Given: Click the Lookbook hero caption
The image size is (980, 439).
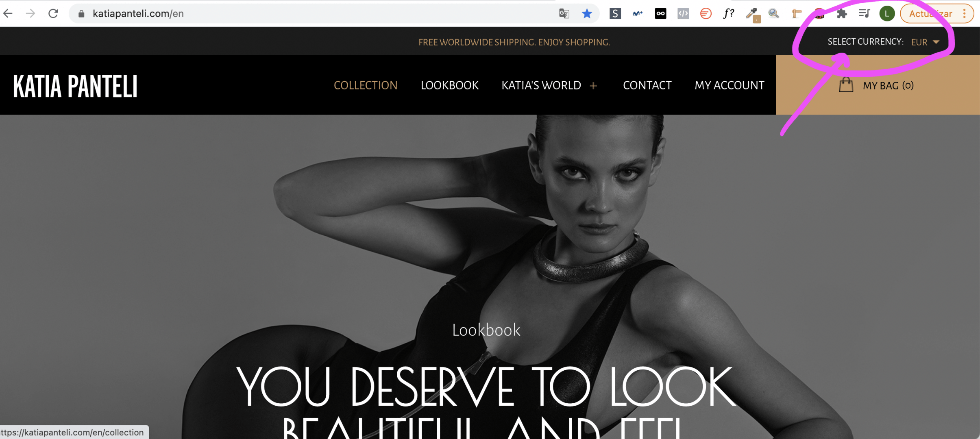Looking at the screenshot, I should 486,330.
